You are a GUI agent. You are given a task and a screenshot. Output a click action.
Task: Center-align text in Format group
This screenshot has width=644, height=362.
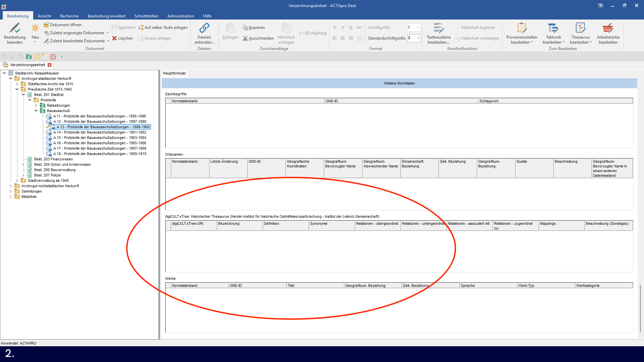[x=343, y=38]
